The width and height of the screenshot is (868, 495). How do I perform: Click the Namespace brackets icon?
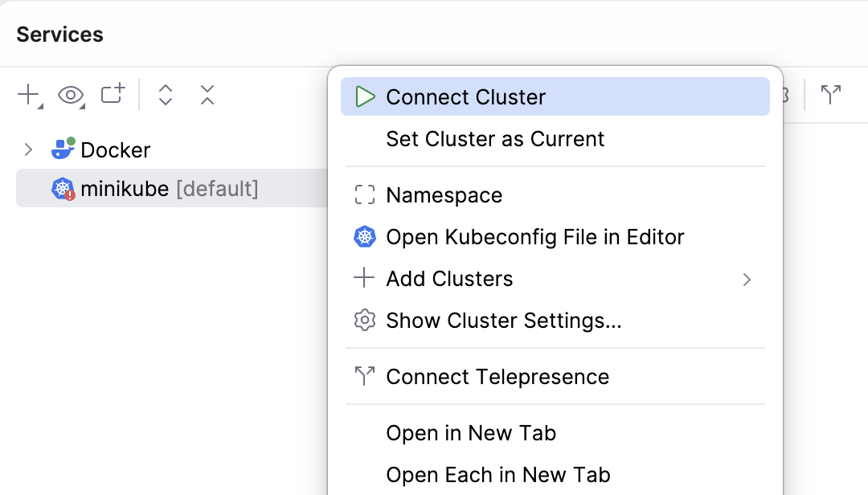[364, 194]
